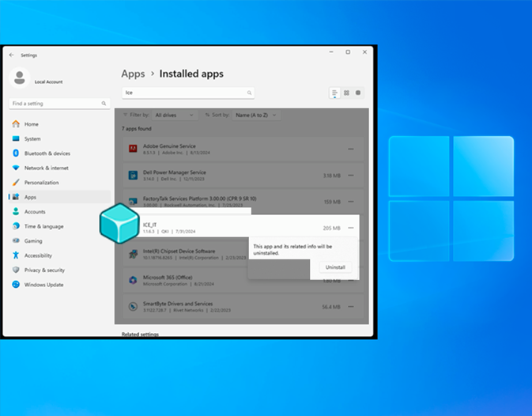Screen dimensions: 532x416
Task: Open Accessibility settings
Action: (59, 255)
